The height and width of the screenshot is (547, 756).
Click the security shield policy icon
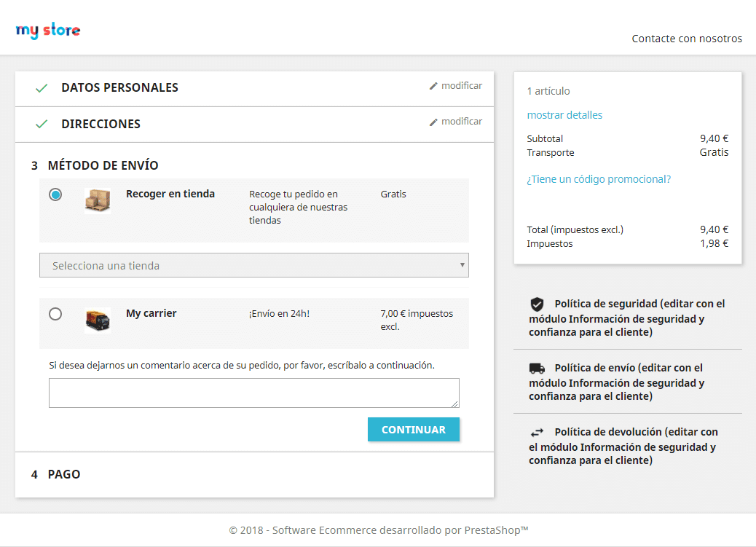[x=537, y=304]
